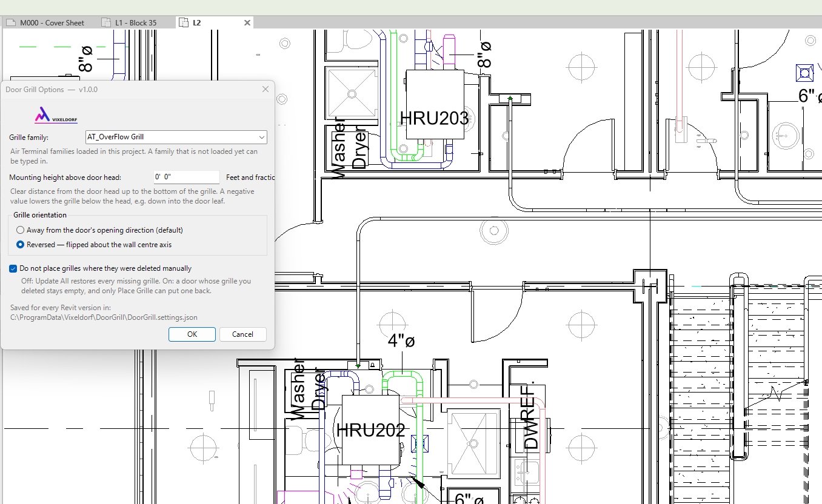Click the M000 Cover Sheet tab sheet icon
This screenshot has width=822, height=504.
tap(11, 22)
